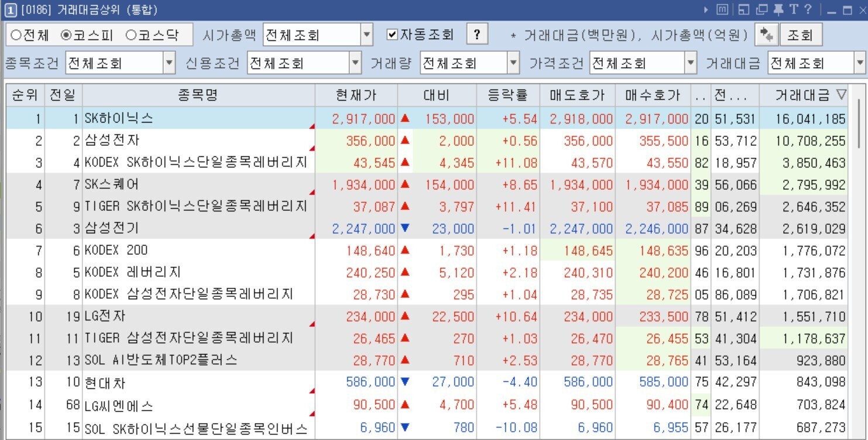
Task: Toggle the 자동조회 checkbox
Action: pyautogui.click(x=392, y=35)
